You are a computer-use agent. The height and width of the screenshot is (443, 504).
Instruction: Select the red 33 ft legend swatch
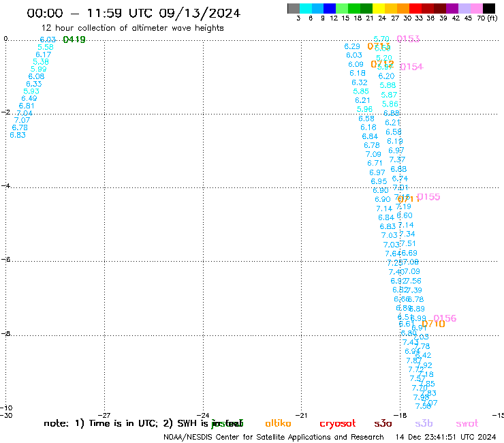point(415,8)
